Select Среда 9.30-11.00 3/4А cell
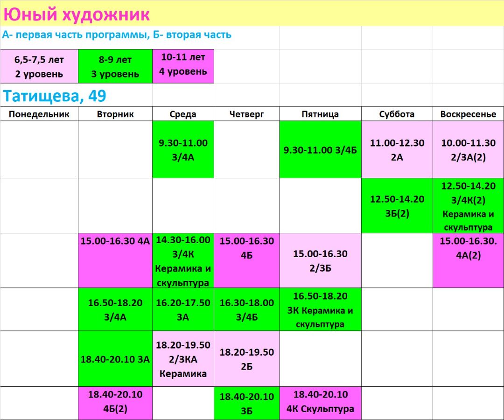The height and width of the screenshot is (420, 504). pos(183,150)
